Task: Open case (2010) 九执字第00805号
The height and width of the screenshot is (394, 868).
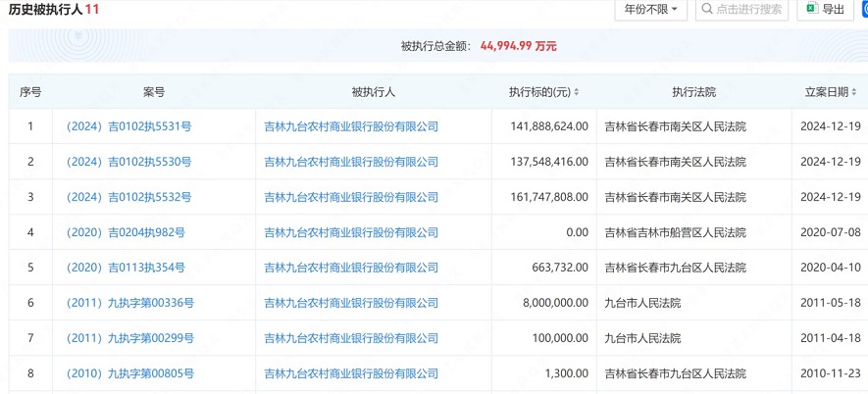Action: pyautogui.click(x=130, y=373)
